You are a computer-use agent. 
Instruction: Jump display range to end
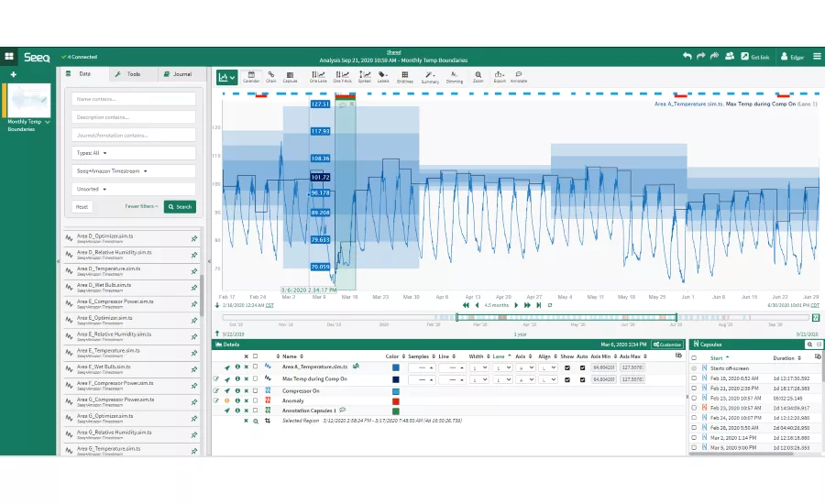pos(538,305)
